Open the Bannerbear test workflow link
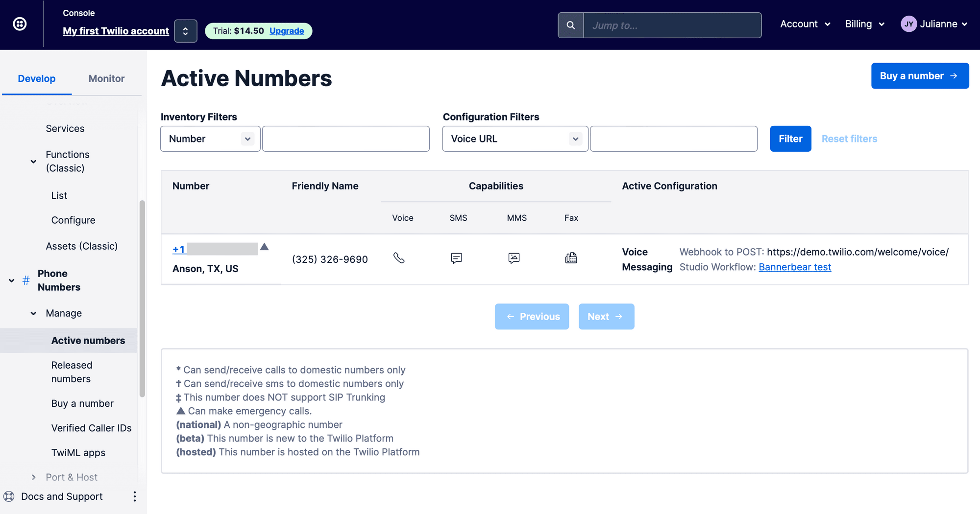The image size is (980, 514). (795, 267)
